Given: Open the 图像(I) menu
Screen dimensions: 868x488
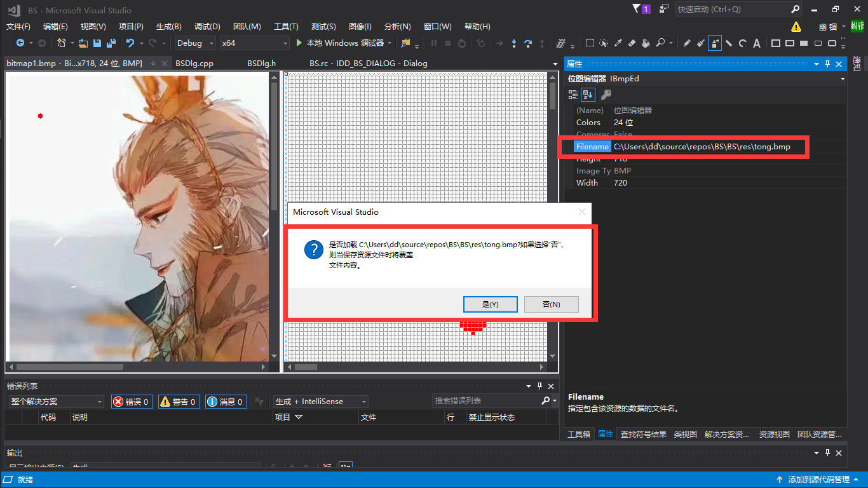Looking at the screenshot, I should tap(360, 26).
